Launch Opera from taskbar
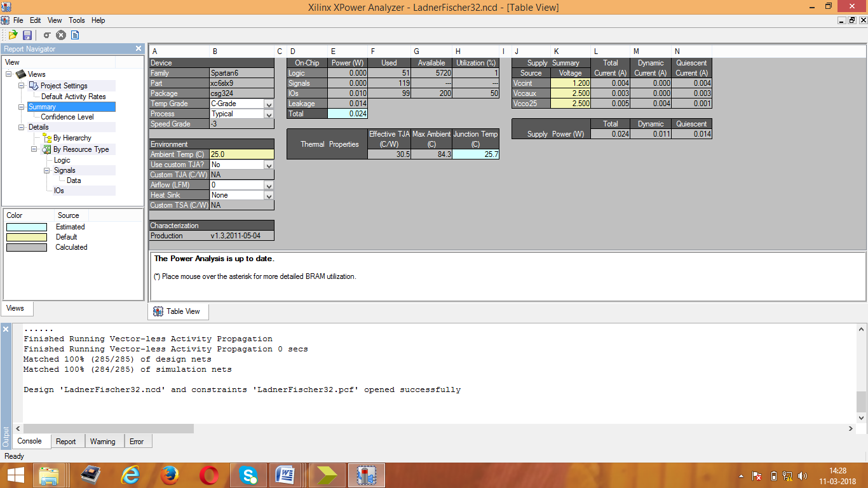The height and width of the screenshot is (488, 868). point(209,475)
